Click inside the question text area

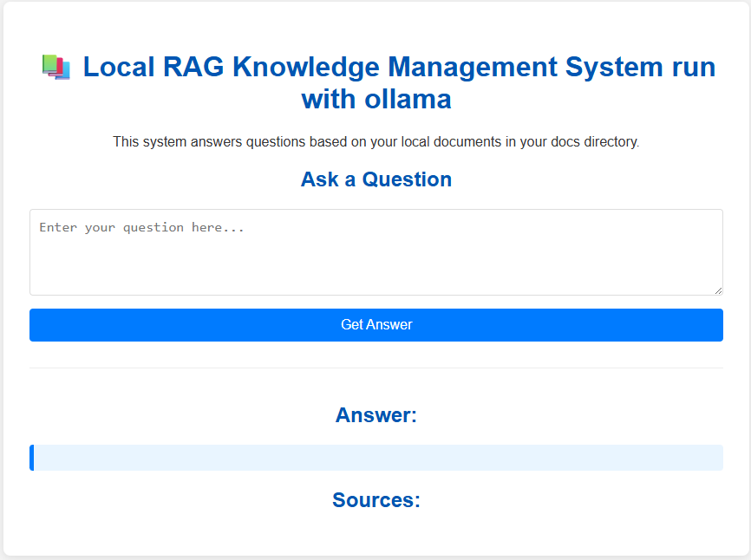tap(376, 252)
